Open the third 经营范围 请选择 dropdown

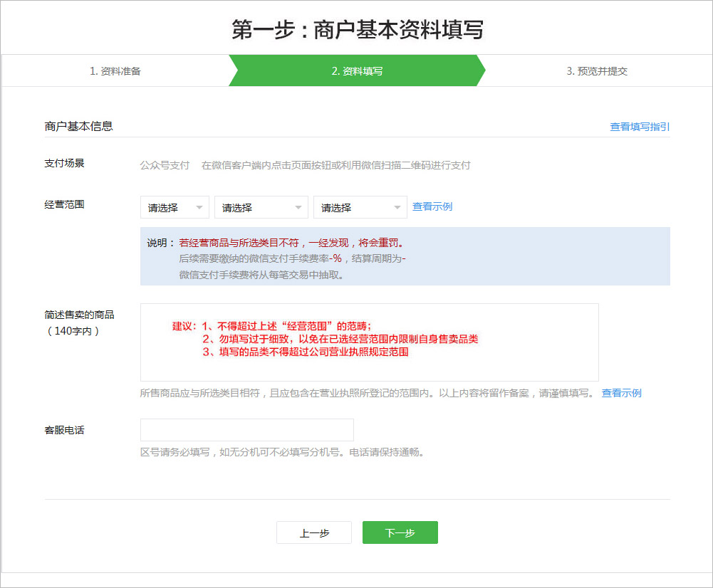pos(360,208)
